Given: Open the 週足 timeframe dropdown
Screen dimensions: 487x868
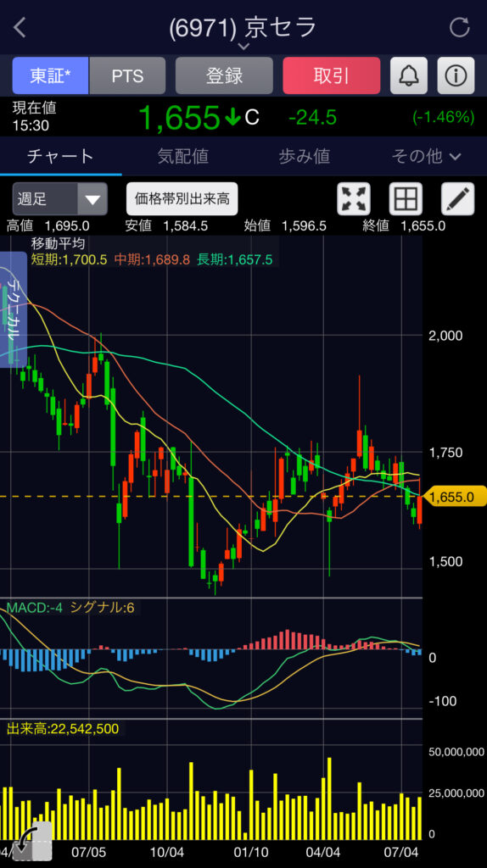Looking at the screenshot, I should pos(60,198).
